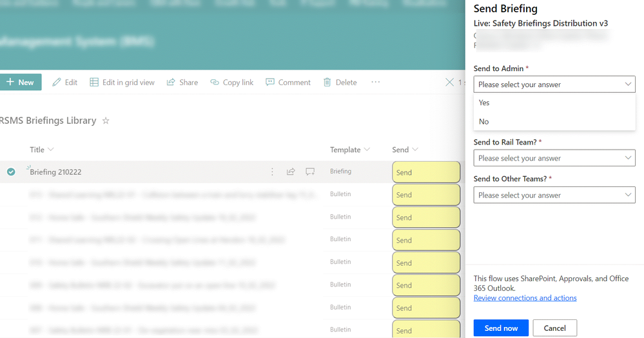Click Share in the command bar
The image size is (644, 338).
(182, 82)
